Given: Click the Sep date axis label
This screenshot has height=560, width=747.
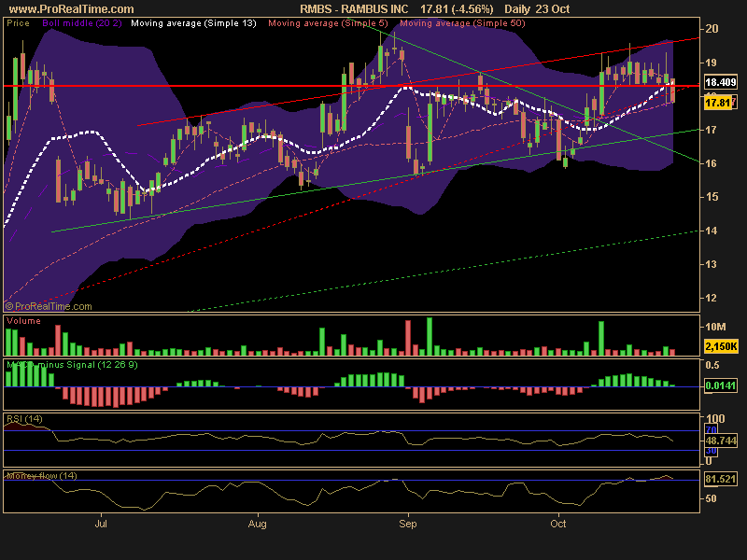Looking at the screenshot, I should 408,524.
